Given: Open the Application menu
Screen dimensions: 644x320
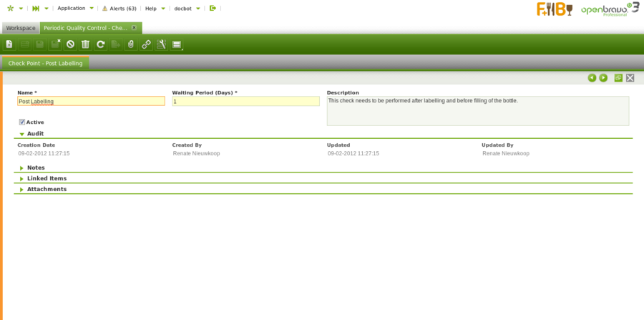Looking at the screenshot, I should 75,8.
